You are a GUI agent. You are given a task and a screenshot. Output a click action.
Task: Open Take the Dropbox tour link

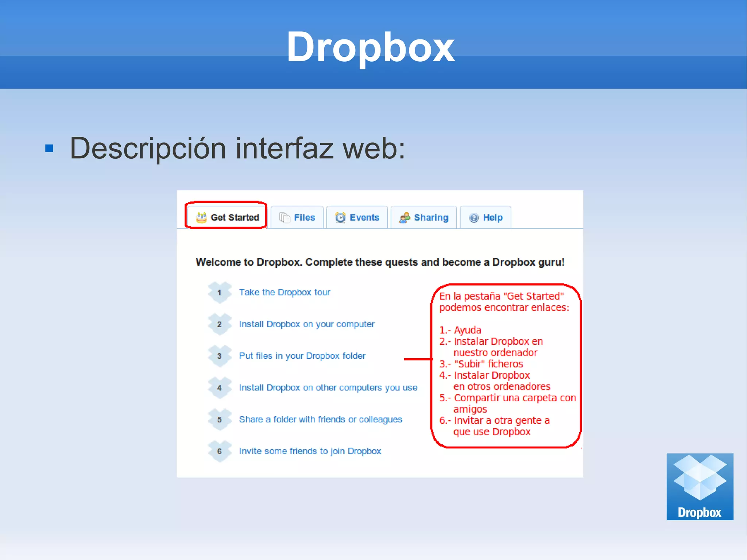pos(285,292)
